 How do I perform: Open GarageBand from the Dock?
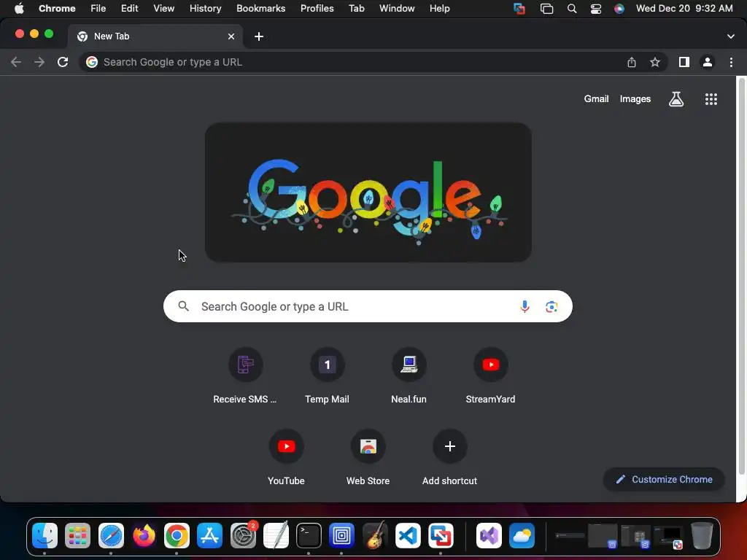pos(374,536)
